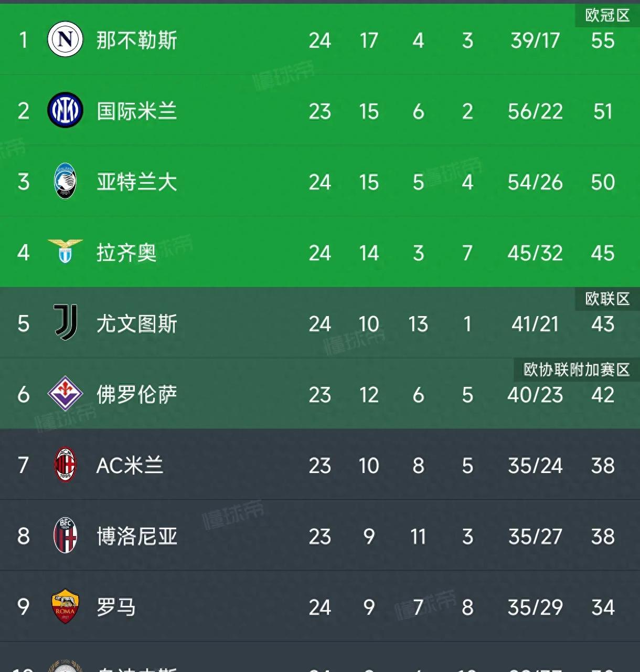Select the Atalanta badge icon
This screenshot has height=672, width=640.
(x=66, y=181)
